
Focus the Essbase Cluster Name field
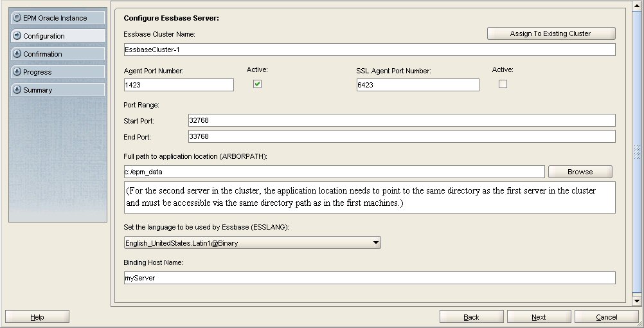(369, 50)
